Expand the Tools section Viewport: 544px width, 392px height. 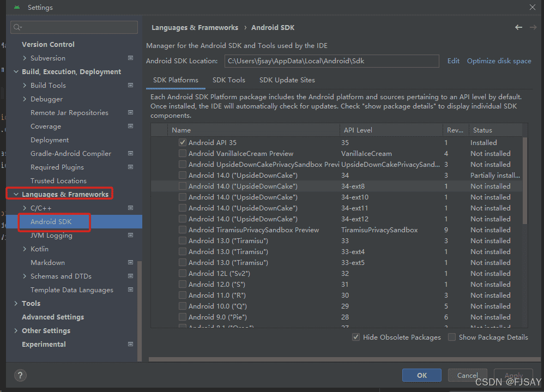[16, 303]
